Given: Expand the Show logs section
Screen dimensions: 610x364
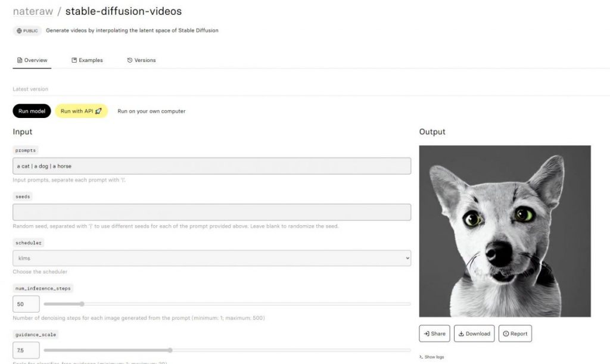Looking at the screenshot, I should click(433, 356).
